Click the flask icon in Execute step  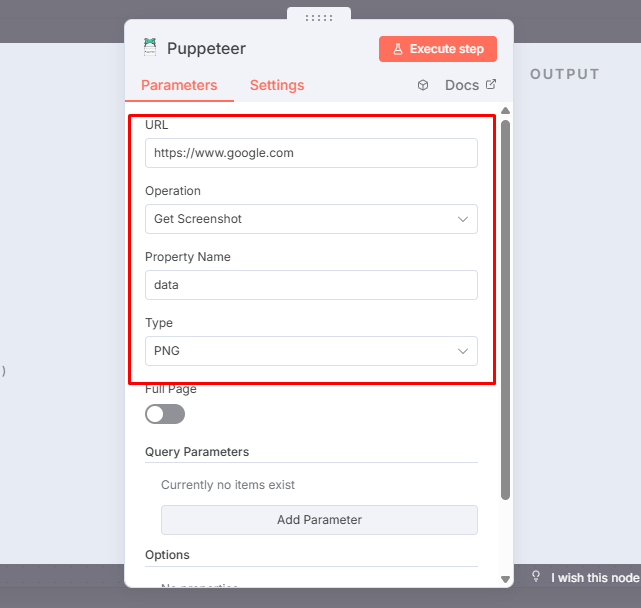pyautogui.click(x=397, y=49)
